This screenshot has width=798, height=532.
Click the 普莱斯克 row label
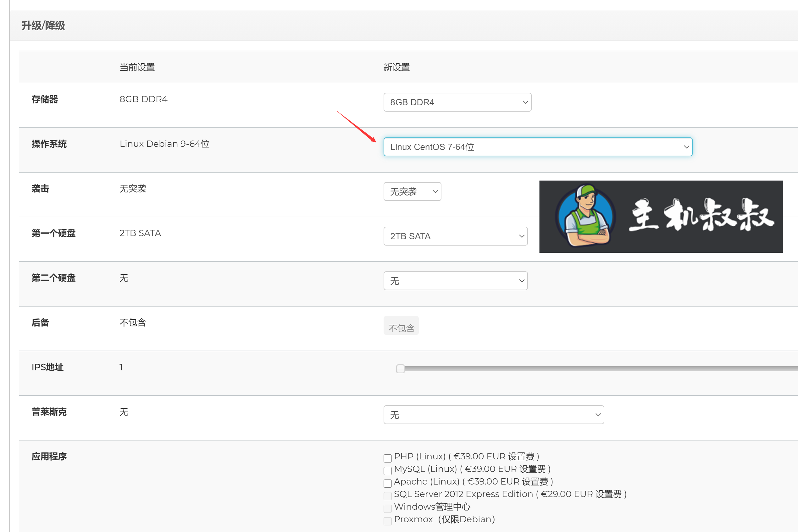coord(49,412)
